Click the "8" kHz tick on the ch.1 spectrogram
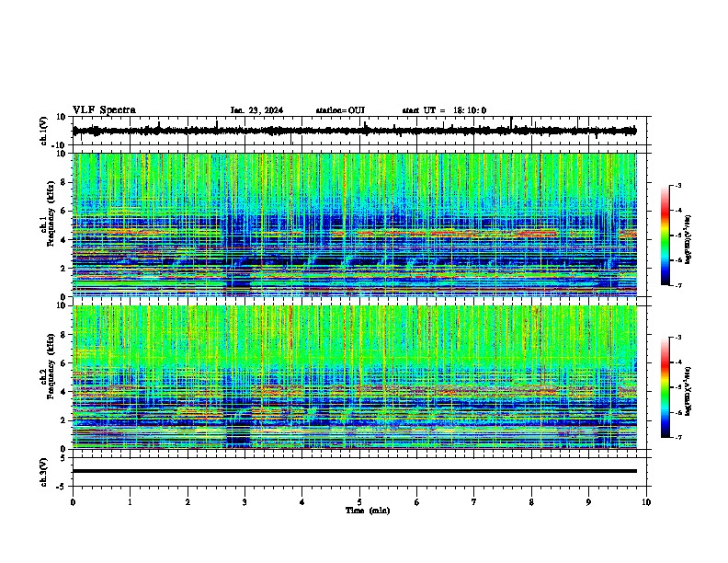The image size is (728, 563). coord(65,182)
